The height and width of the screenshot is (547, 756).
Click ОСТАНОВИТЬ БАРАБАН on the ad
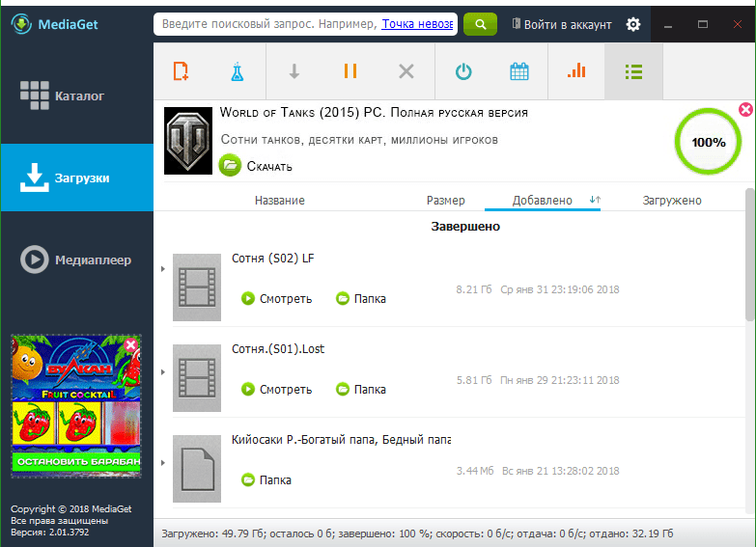click(x=76, y=462)
